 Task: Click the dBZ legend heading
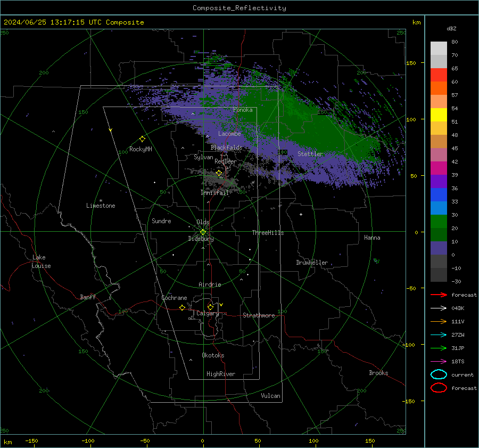[x=451, y=28]
